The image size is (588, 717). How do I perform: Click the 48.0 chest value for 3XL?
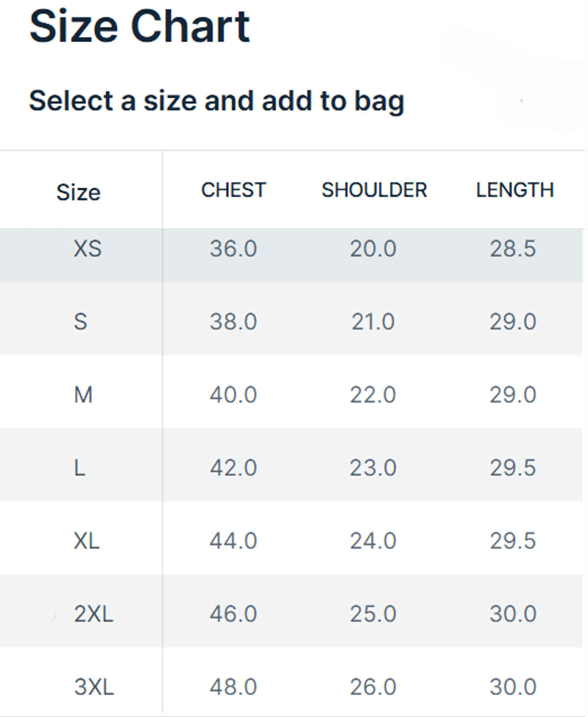tap(233, 687)
